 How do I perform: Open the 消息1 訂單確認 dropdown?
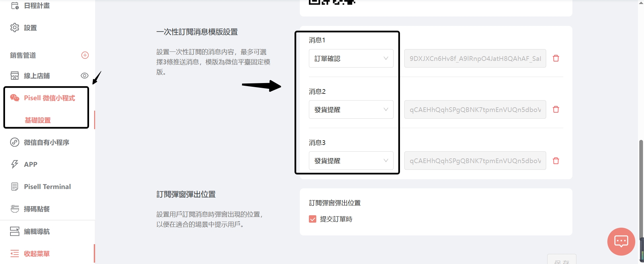pos(351,59)
